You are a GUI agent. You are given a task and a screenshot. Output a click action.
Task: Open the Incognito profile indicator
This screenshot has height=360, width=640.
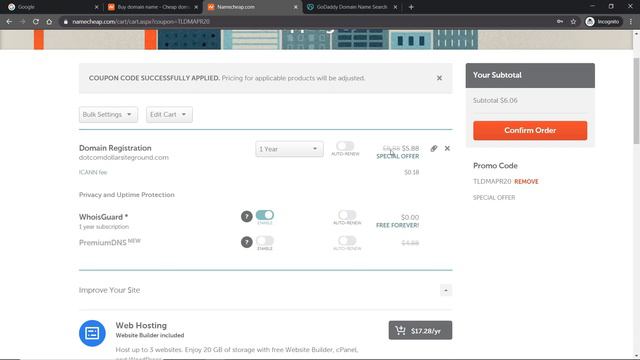click(x=602, y=22)
